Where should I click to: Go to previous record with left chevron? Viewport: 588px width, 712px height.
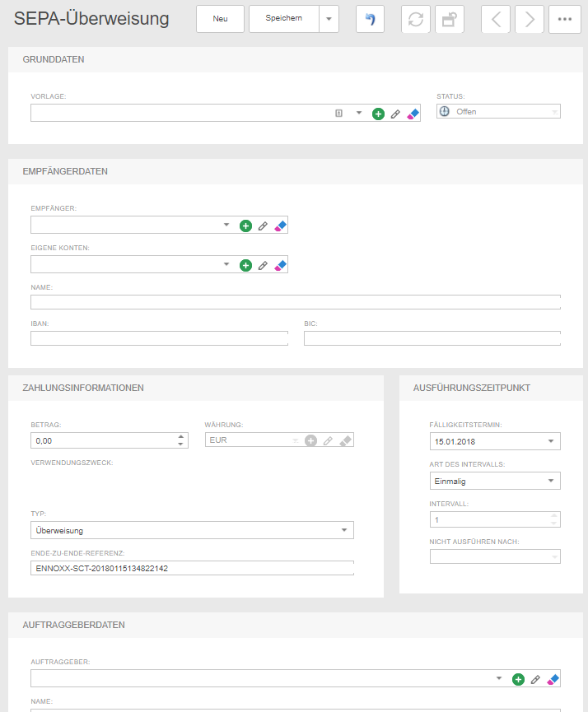click(x=496, y=19)
